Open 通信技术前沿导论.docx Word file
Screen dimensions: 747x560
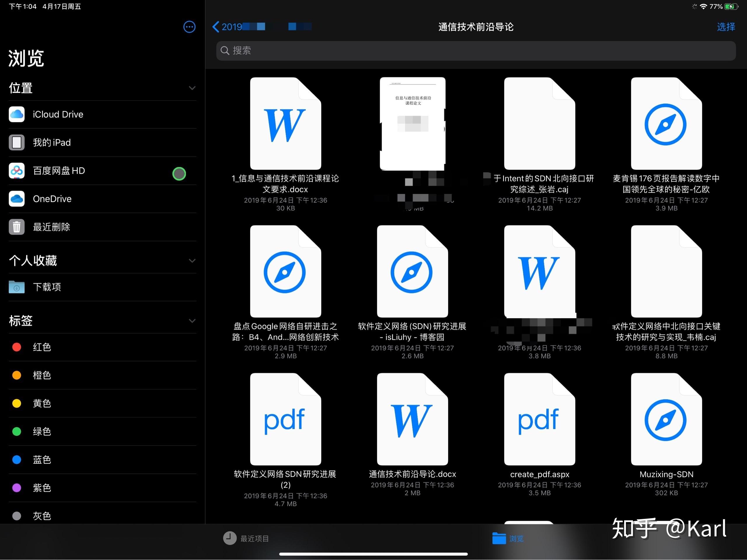coord(412,419)
